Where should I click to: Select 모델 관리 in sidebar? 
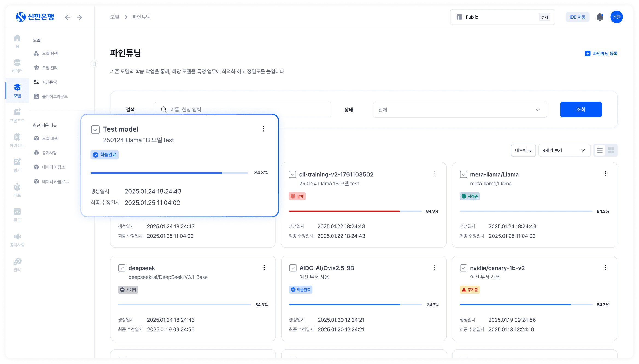50,68
